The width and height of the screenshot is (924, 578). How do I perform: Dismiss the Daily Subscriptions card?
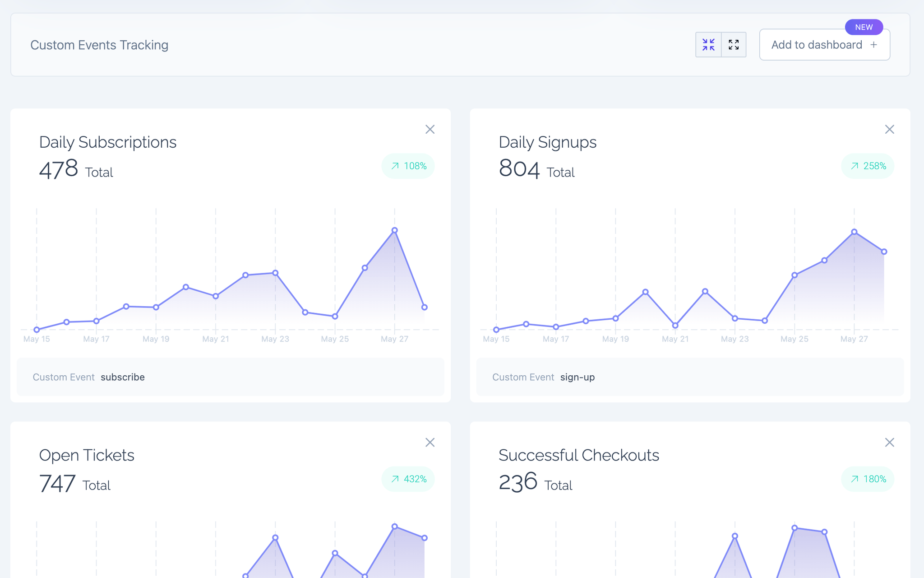430,129
